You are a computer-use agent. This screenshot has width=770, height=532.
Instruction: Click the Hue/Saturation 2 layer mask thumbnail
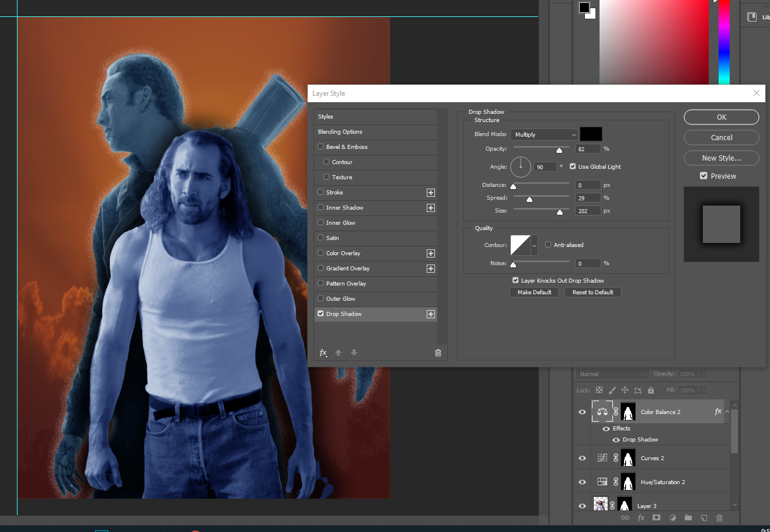[x=628, y=482]
